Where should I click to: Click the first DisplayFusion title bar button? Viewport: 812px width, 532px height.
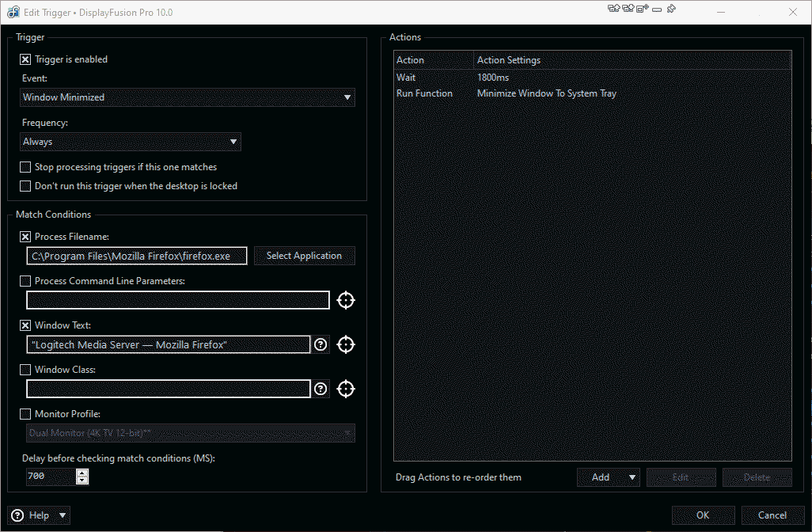click(x=613, y=9)
